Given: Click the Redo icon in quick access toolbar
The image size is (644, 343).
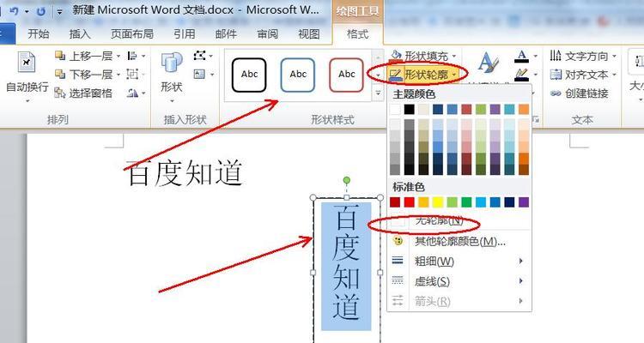Looking at the screenshot, I should [x=40, y=11].
